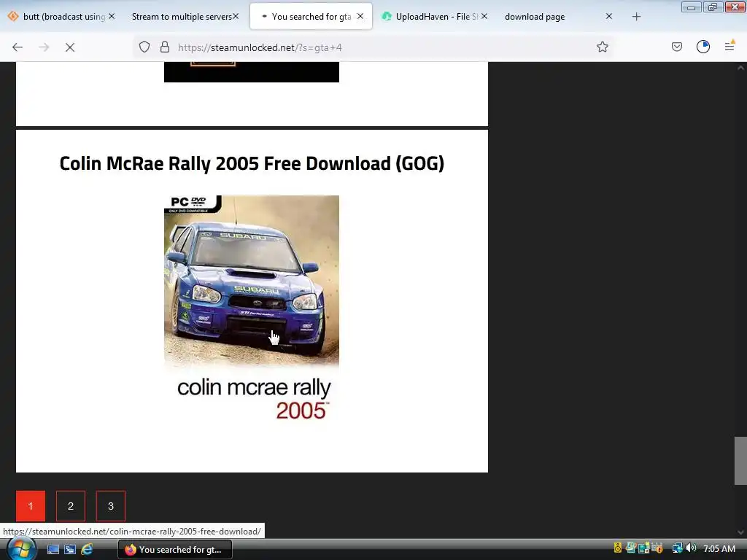Screen dimensions: 747x560
Task: Launch Internet Explorer from quick launch
Action: click(x=87, y=550)
